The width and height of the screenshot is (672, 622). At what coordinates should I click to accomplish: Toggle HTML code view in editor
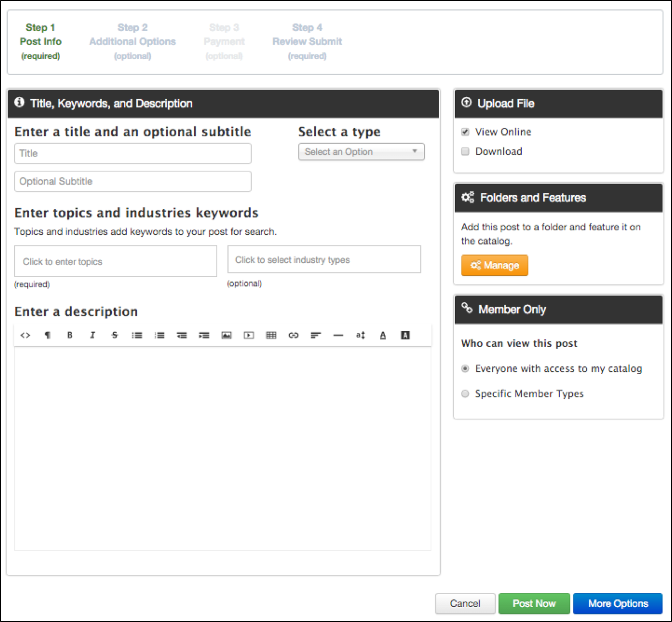pyautogui.click(x=25, y=335)
